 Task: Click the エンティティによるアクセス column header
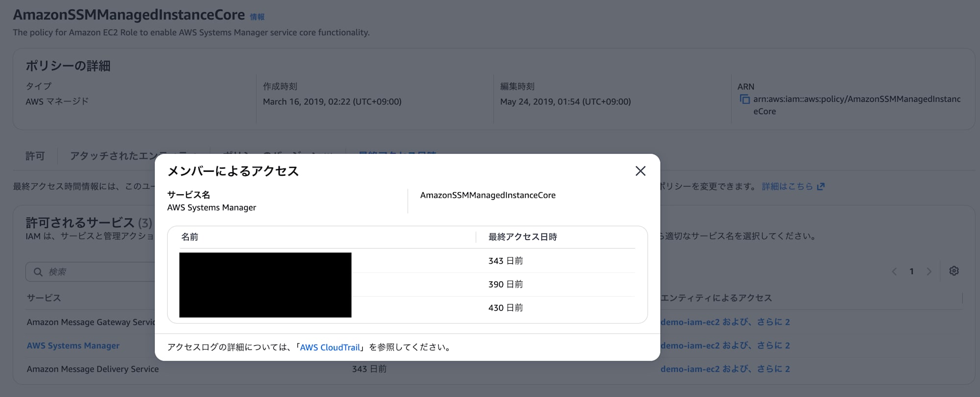716,298
